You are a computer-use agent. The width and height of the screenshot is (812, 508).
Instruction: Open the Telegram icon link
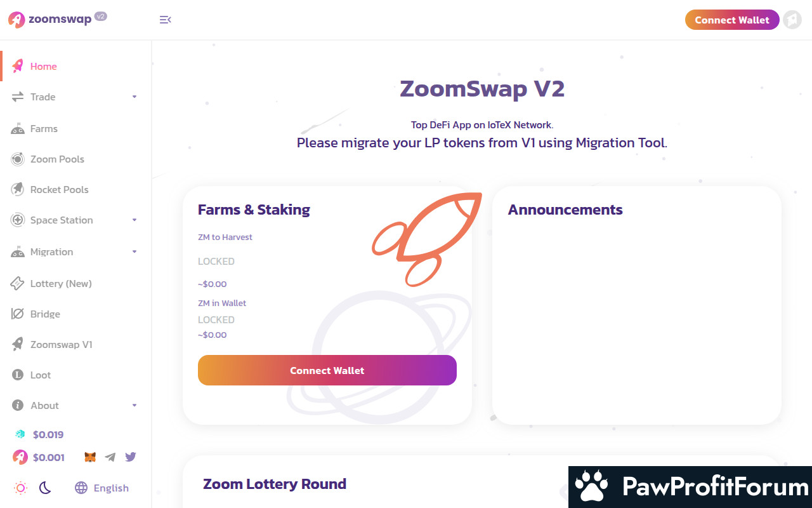tap(110, 457)
